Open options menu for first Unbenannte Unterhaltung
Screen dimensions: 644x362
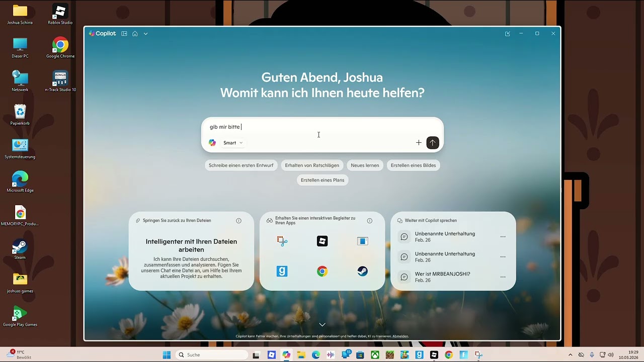503,237
